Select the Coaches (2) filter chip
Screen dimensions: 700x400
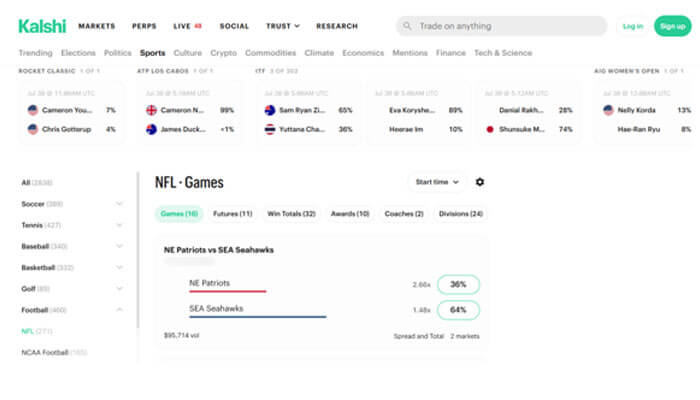pos(404,214)
